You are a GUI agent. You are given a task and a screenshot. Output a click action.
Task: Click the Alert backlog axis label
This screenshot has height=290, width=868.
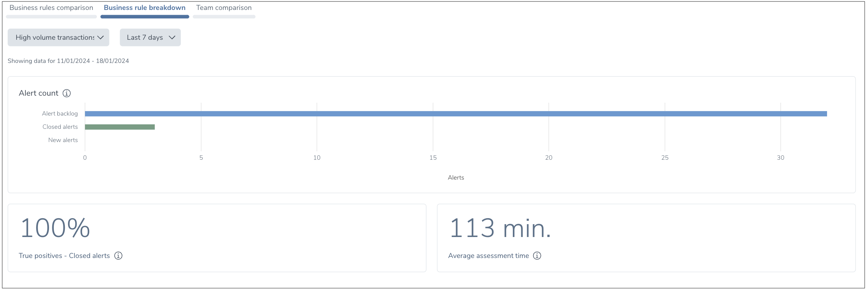[x=60, y=114]
